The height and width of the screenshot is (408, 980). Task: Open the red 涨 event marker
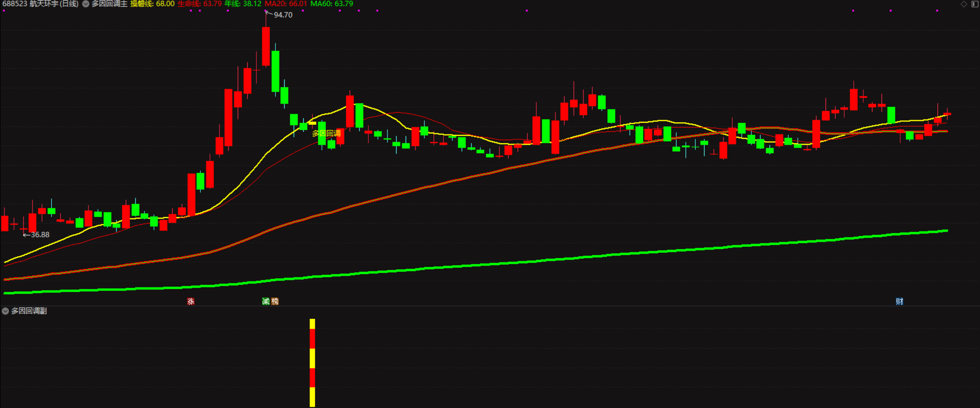tap(191, 301)
